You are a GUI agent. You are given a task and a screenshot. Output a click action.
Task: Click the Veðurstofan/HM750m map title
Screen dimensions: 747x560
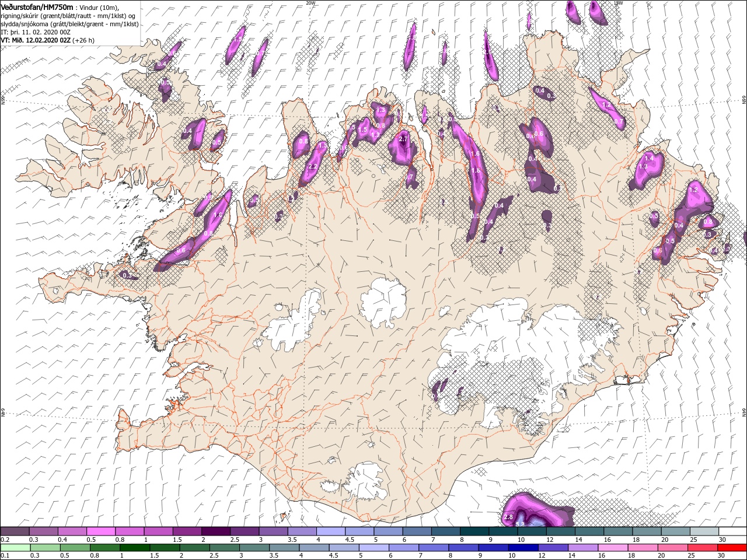click(x=37, y=6)
